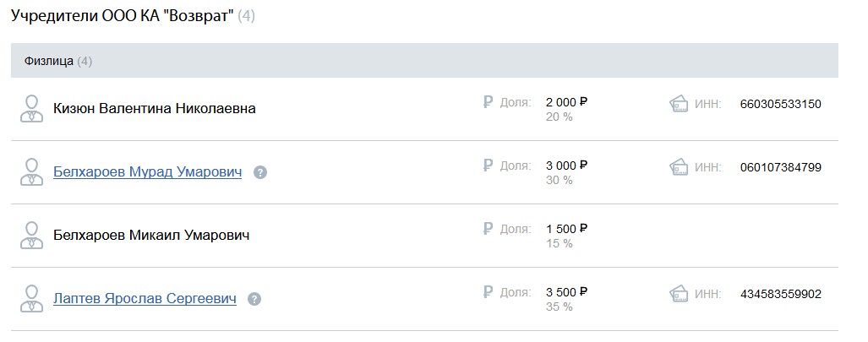Select the Физлица (4) section header
Viewport: 868px width, 342px height.
424,61
